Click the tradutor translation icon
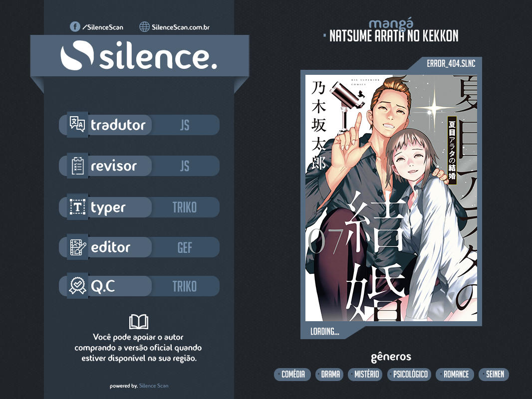The width and height of the screenshot is (532, 399). pyautogui.click(x=77, y=124)
